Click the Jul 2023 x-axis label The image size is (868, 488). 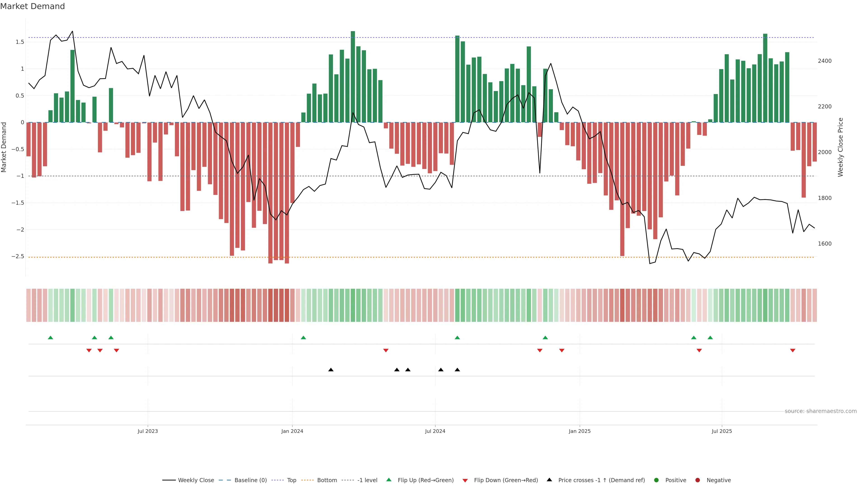pos(148,431)
